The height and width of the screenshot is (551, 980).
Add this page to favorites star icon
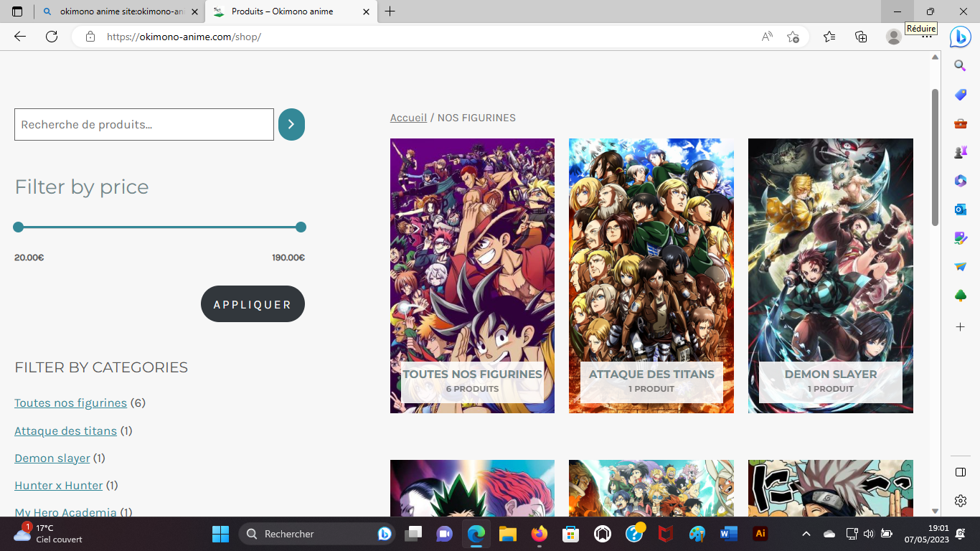tap(793, 37)
